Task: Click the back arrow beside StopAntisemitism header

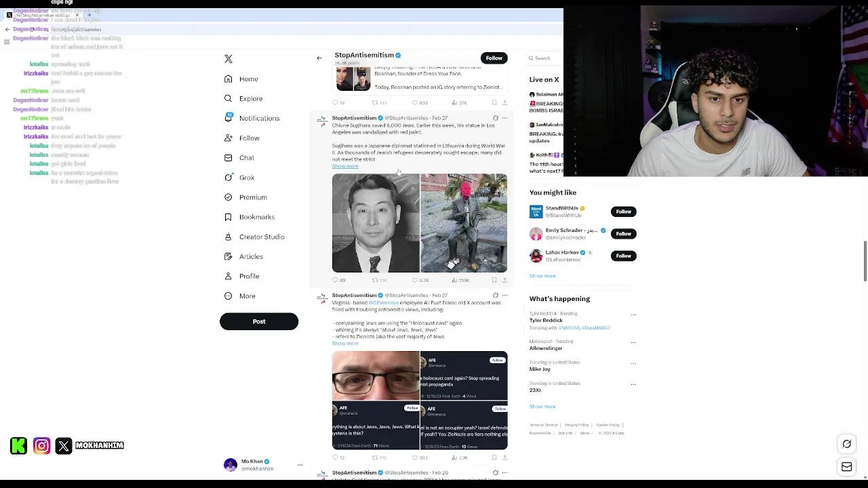Action: coord(319,58)
